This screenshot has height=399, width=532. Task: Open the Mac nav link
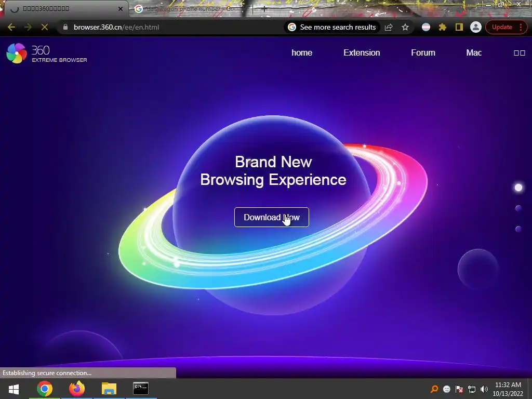474,52
